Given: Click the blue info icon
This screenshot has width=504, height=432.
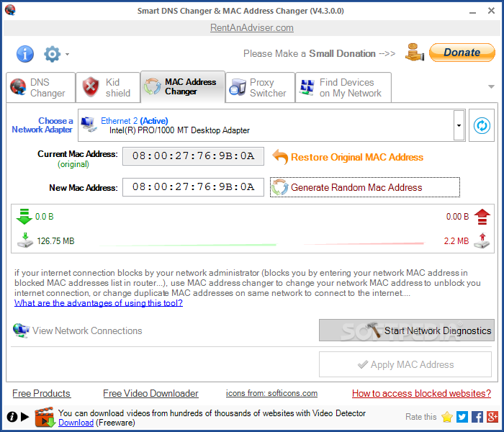Looking at the screenshot, I should 25,54.
